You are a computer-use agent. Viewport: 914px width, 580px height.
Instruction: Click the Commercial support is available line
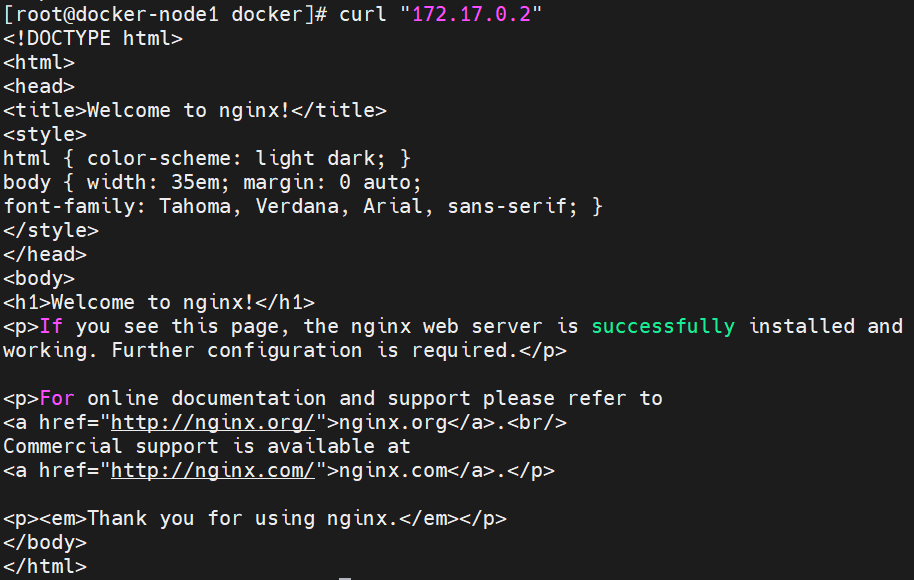point(207,446)
